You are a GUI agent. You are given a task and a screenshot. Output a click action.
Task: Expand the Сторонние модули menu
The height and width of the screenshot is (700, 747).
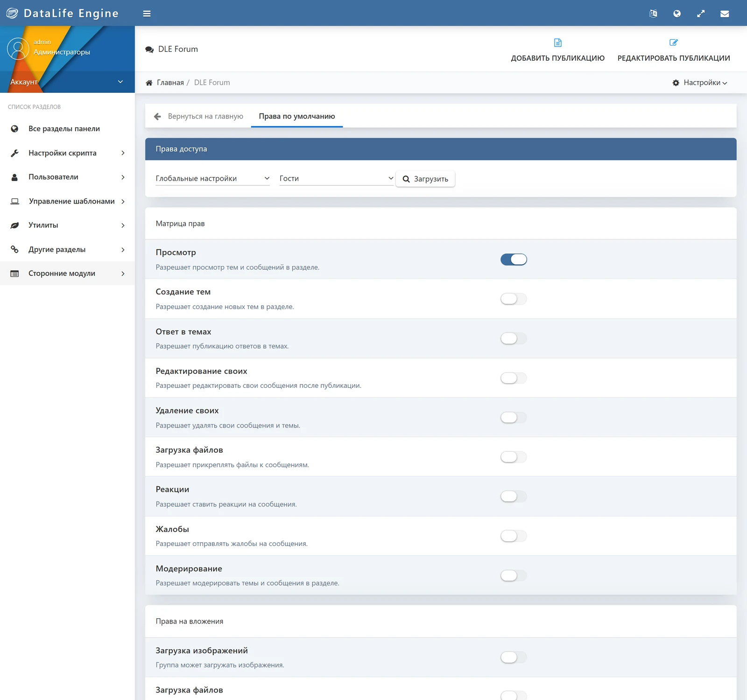pos(67,273)
